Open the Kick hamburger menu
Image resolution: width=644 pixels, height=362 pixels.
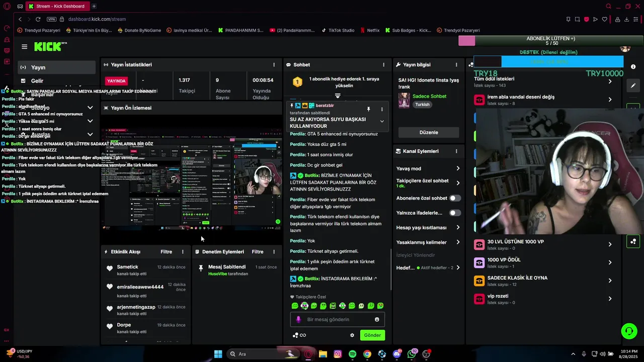(24, 47)
